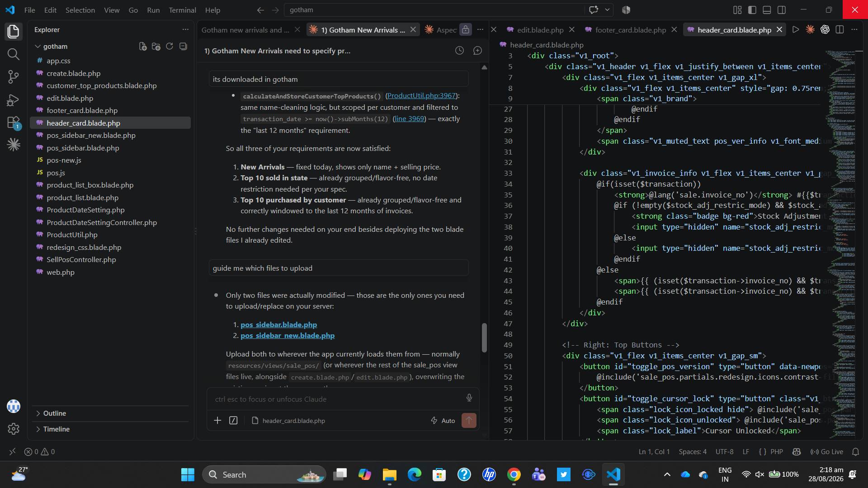This screenshot has height=488, width=868.
Task: Open the Run and Debug view
Action: 14,100
